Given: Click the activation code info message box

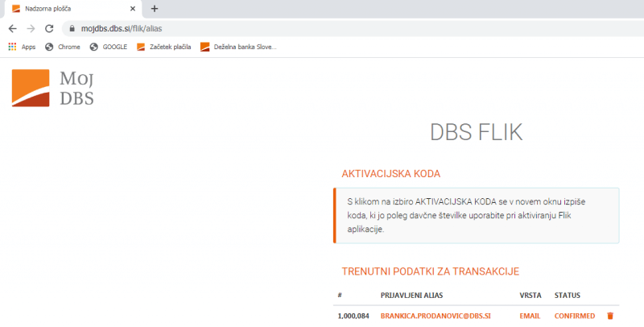Looking at the screenshot, I should tap(477, 216).
